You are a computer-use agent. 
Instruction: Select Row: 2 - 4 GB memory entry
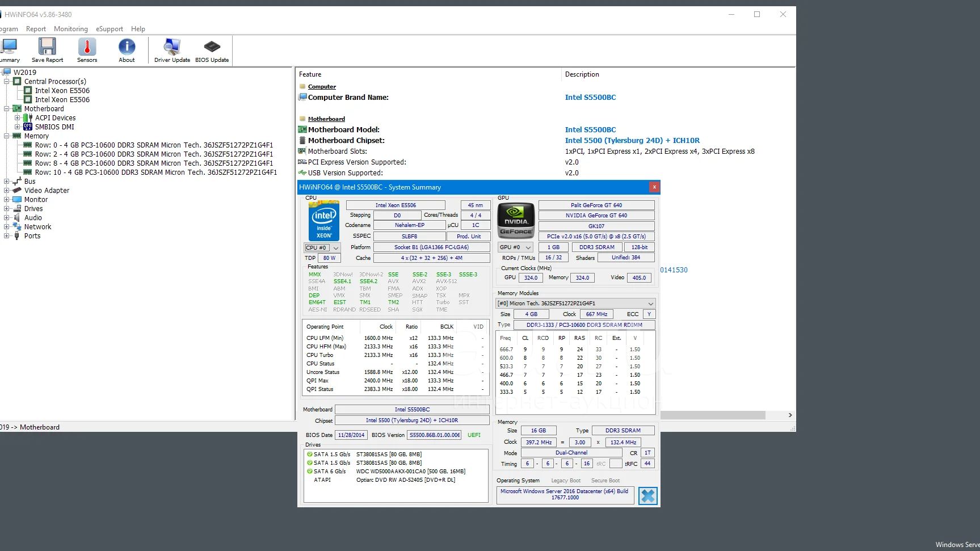(x=154, y=154)
